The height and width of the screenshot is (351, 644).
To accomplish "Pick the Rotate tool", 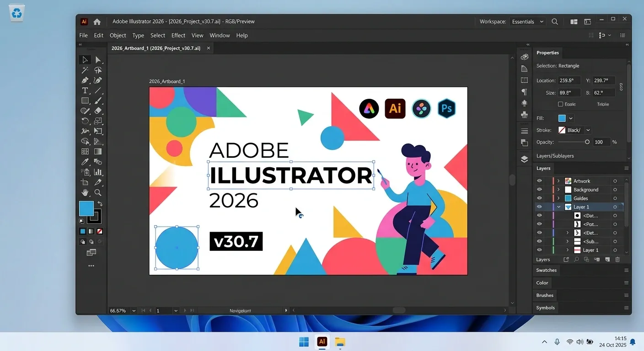I will click(85, 121).
